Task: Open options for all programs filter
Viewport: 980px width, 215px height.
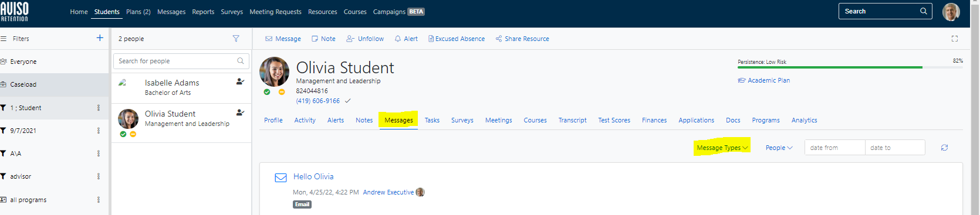Action: (99, 200)
